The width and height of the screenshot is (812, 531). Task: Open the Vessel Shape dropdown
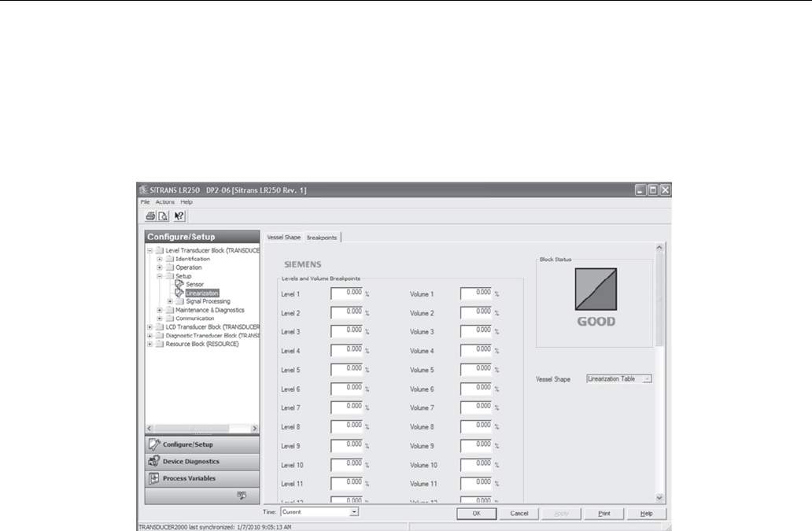click(647, 379)
